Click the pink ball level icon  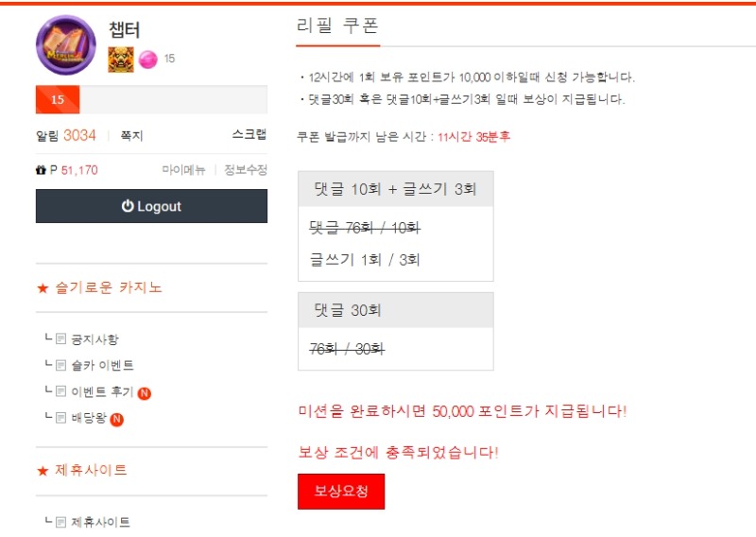point(148,60)
